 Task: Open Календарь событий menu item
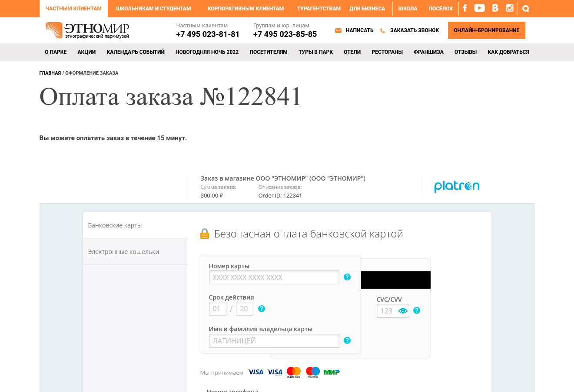[x=136, y=52]
